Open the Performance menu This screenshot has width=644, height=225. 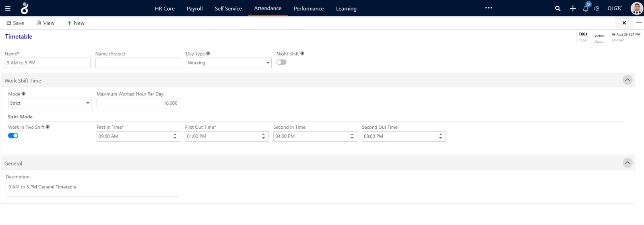click(308, 8)
